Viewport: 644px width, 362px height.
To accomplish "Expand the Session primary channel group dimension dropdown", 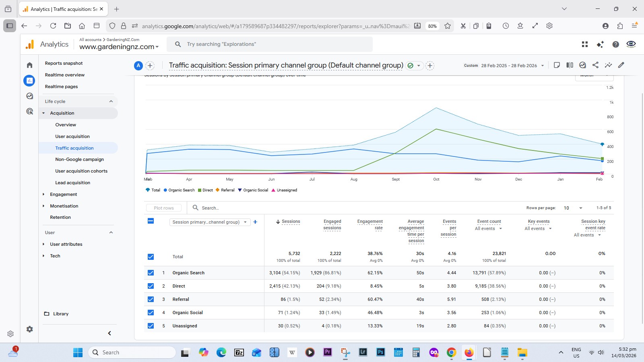I will point(209,222).
